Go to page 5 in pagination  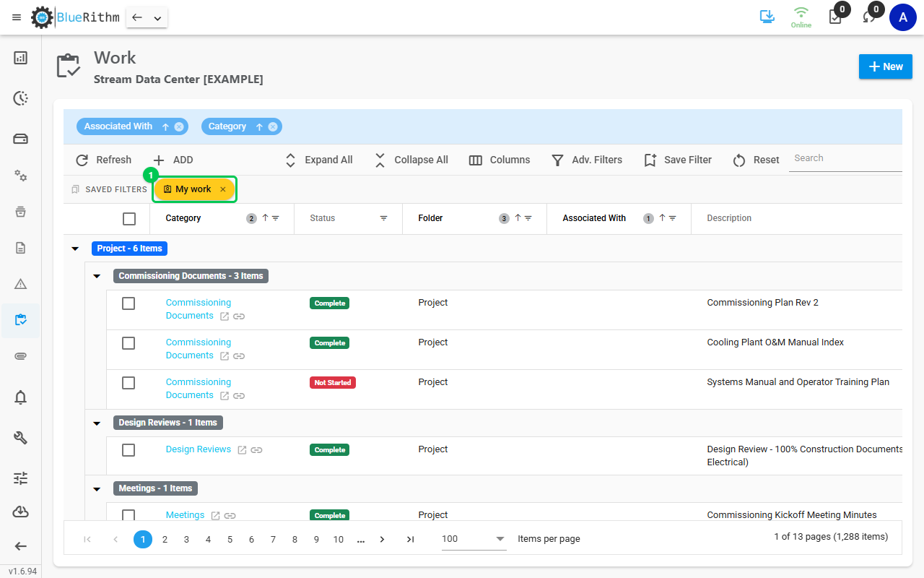(230, 540)
